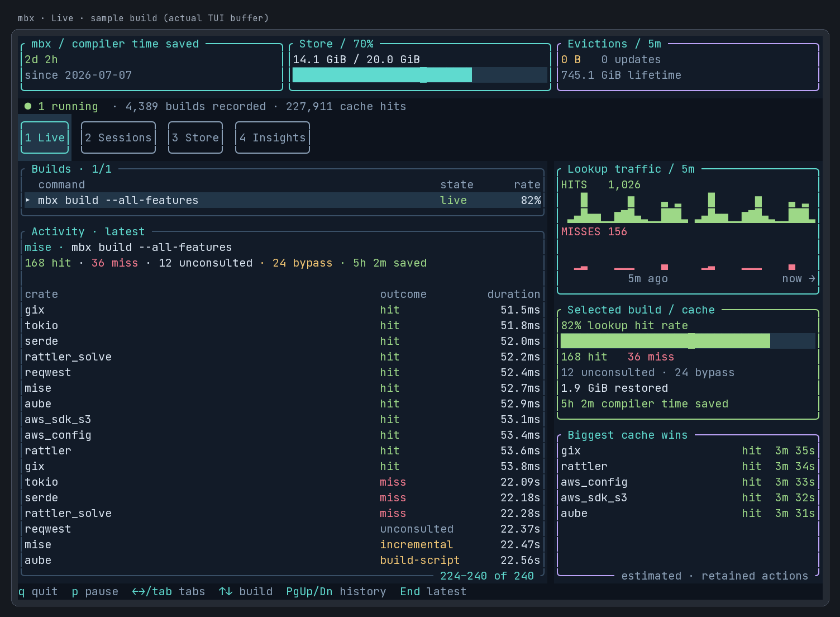840x617 pixels.
Task: Click the HITS traffic bar chart
Action: click(x=691, y=208)
